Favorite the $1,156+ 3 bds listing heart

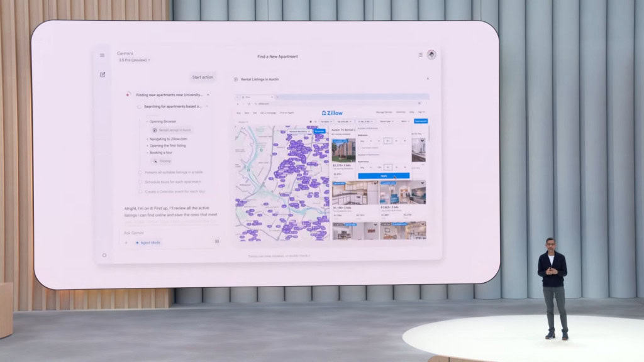click(x=375, y=184)
